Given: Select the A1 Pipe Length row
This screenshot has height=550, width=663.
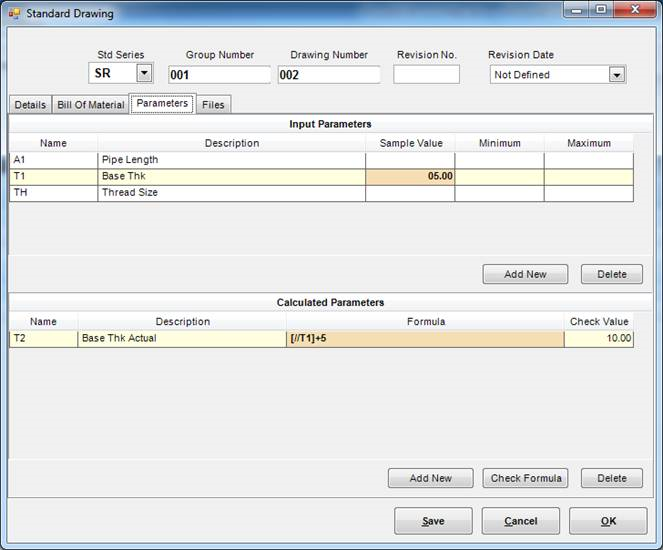Looking at the screenshot, I should (231, 160).
